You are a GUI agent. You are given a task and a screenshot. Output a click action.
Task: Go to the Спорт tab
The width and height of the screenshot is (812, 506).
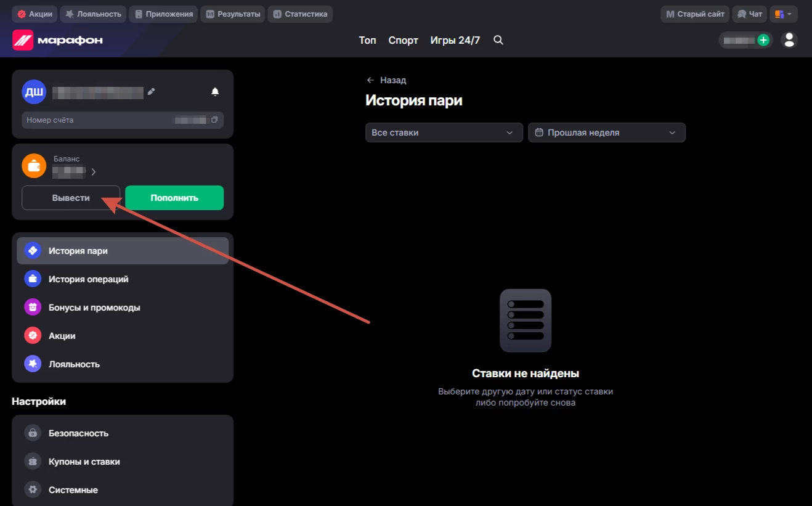[403, 40]
